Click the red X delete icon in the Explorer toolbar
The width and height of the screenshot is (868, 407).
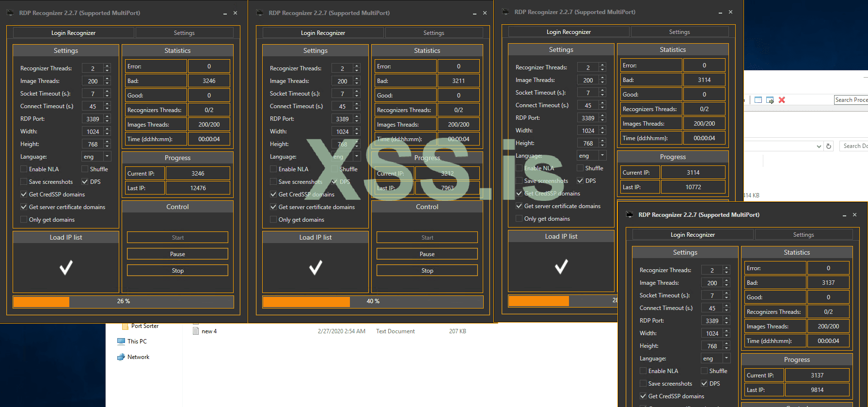782,100
